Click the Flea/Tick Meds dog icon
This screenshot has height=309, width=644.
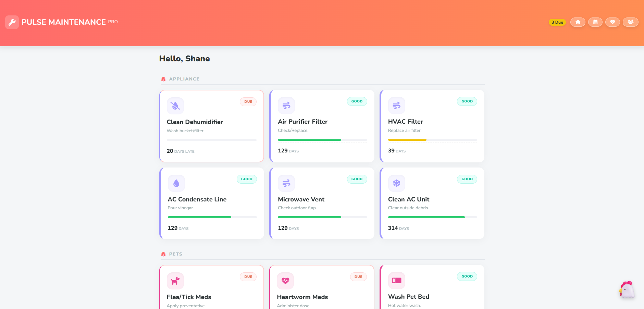[175, 281]
